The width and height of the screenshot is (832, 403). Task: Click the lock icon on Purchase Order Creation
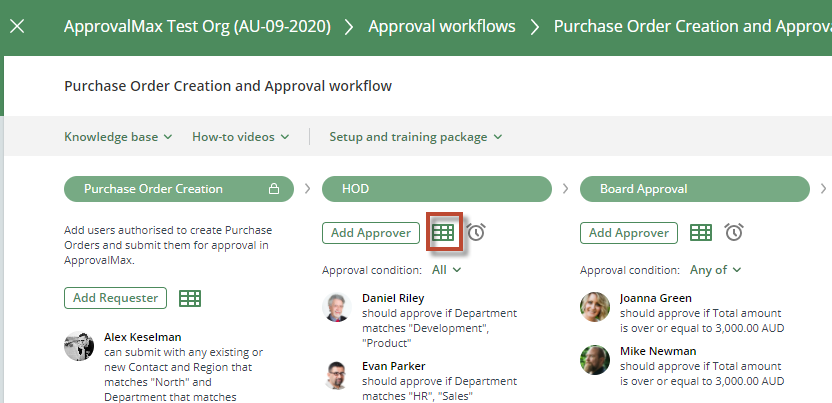[x=274, y=189]
